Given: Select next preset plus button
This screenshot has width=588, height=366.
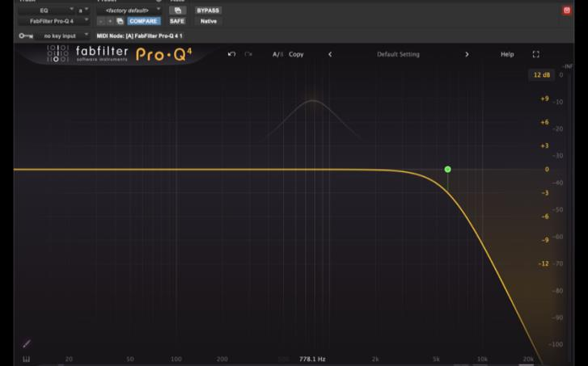Looking at the screenshot, I should click(x=110, y=21).
